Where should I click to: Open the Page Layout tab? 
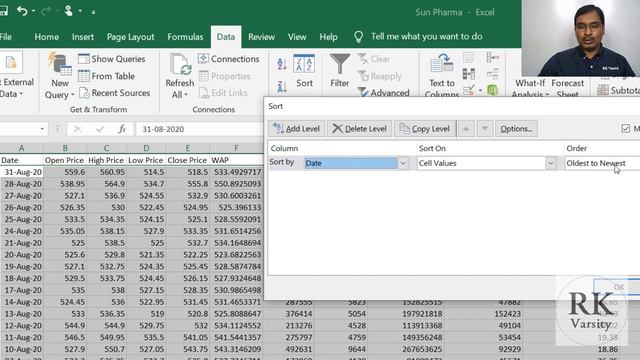pyautogui.click(x=131, y=37)
